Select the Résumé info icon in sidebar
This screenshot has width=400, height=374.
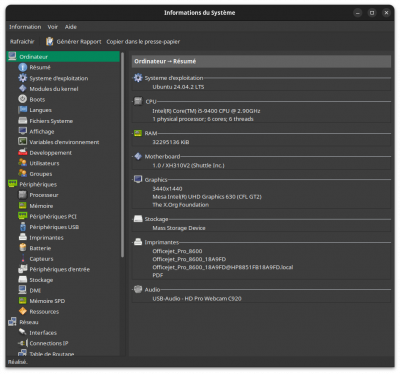coord(23,67)
